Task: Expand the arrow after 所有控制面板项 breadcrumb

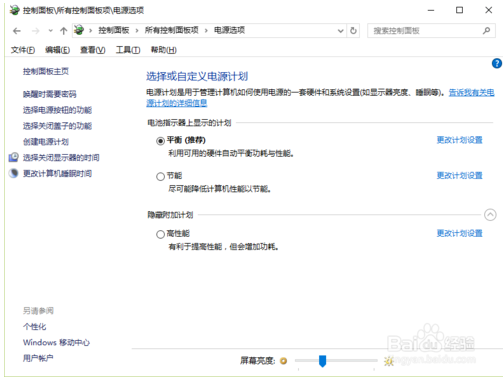Action: coord(206,31)
